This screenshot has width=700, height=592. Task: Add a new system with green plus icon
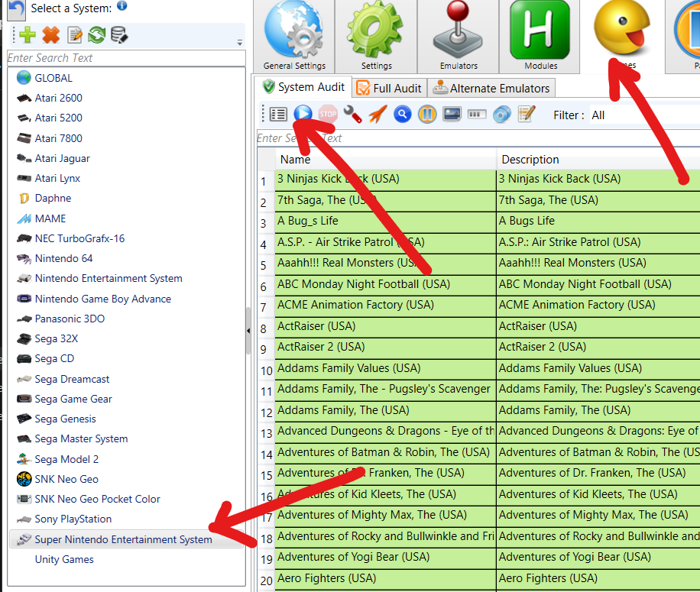pos(28,35)
